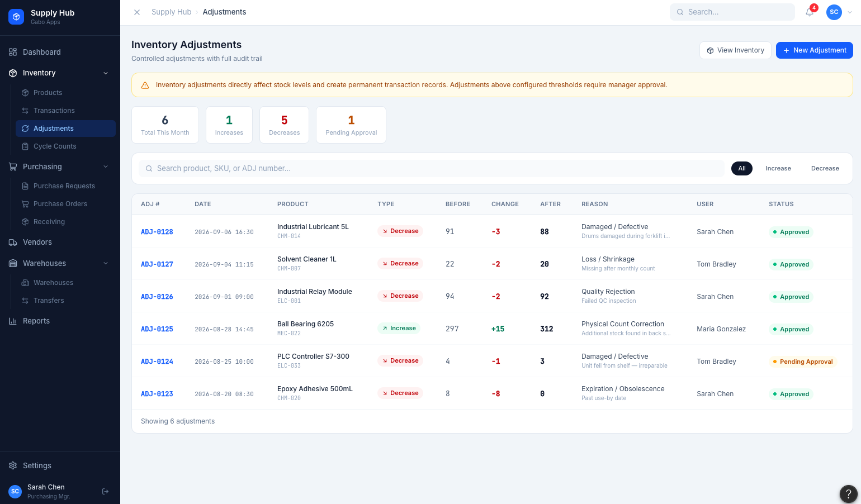Image resolution: width=861 pixels, height=504 pixels.
Task: Click the Pending Approval summary card
Action: 351,125
